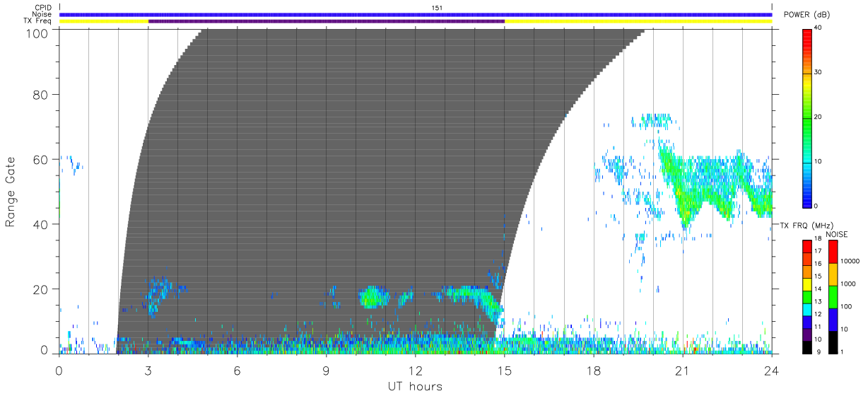Click the "20" tick on the Range Gate axis
The image size is (868, 401).
click(x=41, y=289)
